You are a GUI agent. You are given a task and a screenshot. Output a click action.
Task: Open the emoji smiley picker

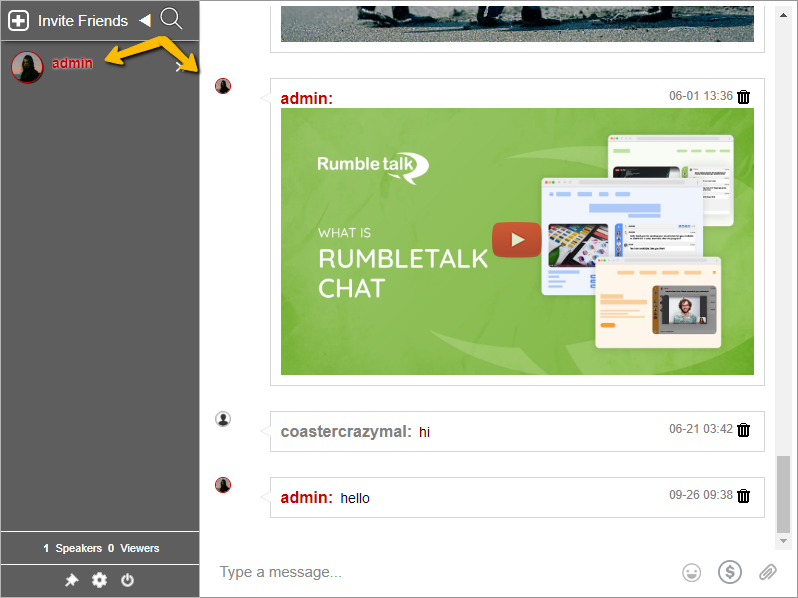click(691, 573)
